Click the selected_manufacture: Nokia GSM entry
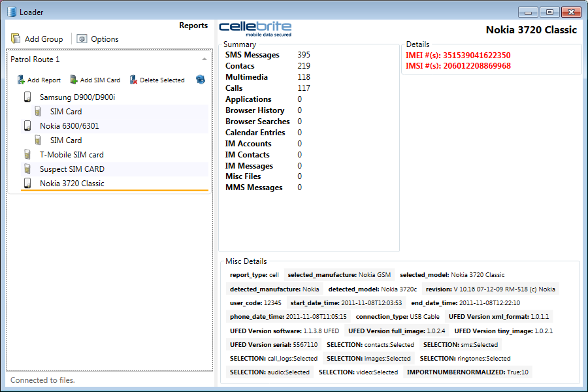588x392 pixels. click(x=339, y=275)
